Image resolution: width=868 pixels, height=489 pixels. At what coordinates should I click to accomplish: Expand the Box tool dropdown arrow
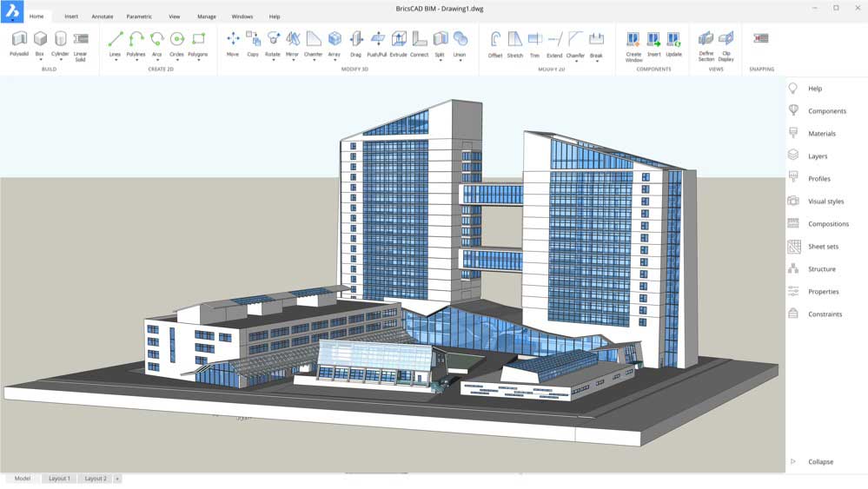pyautogui.click(x=40, y=60)
